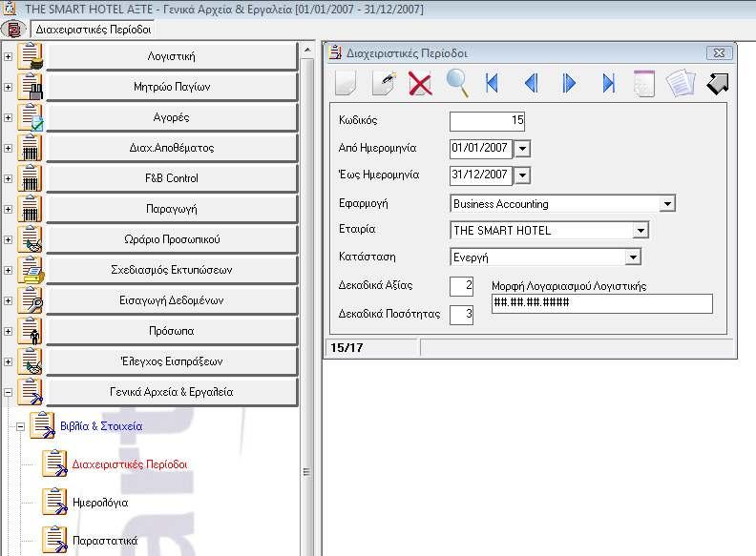This screenshot has width=756, height=556.
Task: Expand the Πρόσωπα tree node
Action: click(x=9, y=332)
